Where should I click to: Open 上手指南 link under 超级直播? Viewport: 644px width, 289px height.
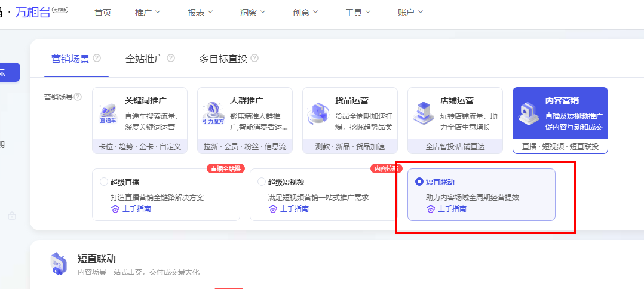(130, 209)
